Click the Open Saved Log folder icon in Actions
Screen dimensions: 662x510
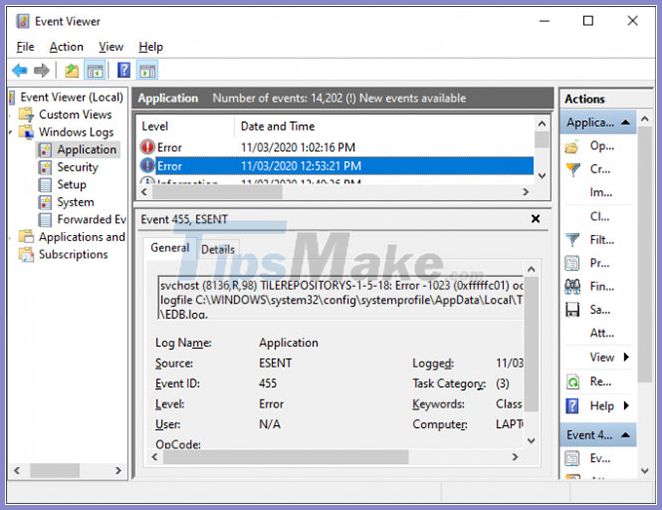(x=572, y=147)
